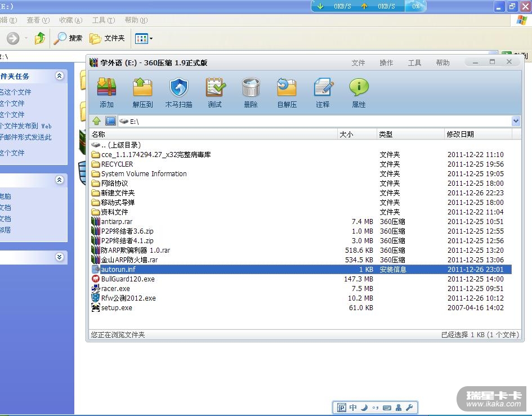Click the 删除 (Delete) trash icon
Screen dimensions: 532x416
coord(251,87)
